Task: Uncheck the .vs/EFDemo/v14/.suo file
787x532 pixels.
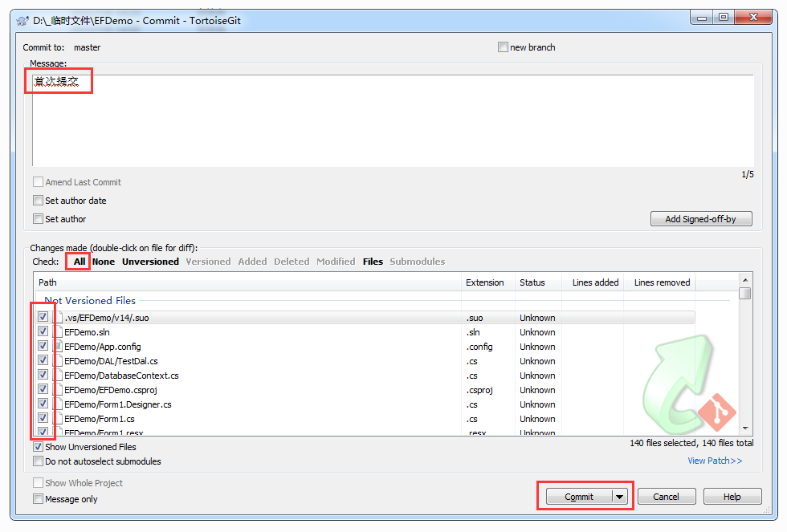Action: pos(43,317)
